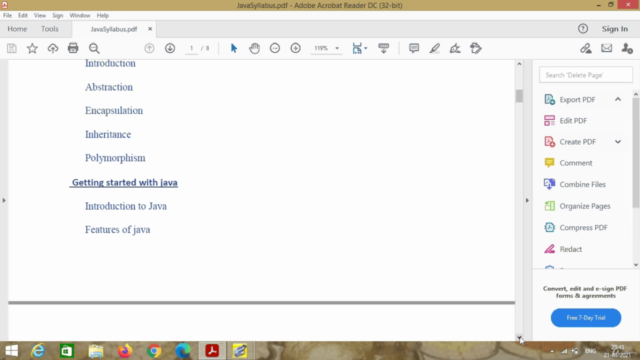Click the document scrollbar up arrow
This screenshot has width=640, height=360.
[519, 64]
